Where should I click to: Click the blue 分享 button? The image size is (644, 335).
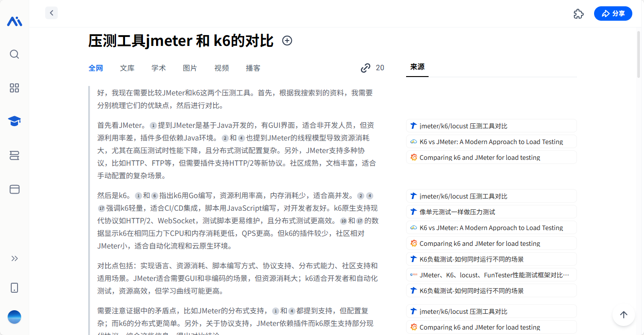(613, 14)
